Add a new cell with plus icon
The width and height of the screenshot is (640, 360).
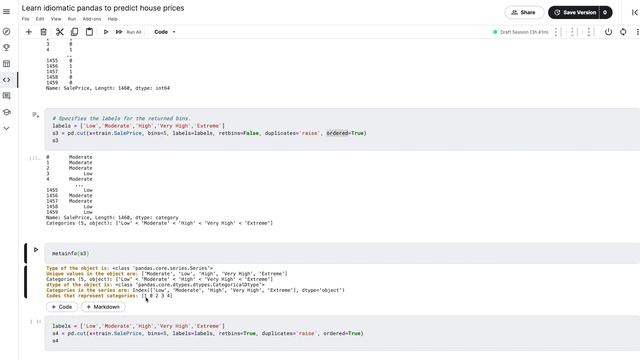(29, 32)
